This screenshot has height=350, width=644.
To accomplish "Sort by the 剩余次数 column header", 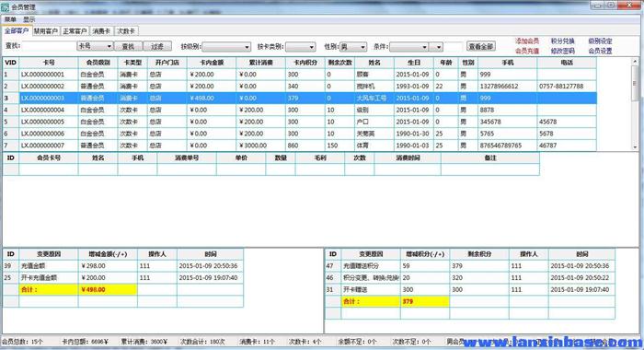I will (340, 63).
